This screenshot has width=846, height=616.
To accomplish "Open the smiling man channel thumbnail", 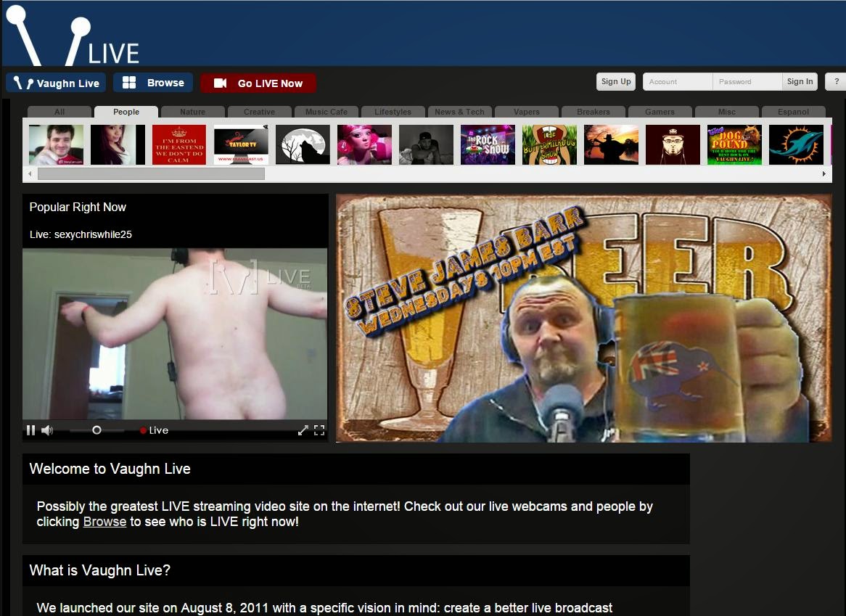I will (56, 144).
